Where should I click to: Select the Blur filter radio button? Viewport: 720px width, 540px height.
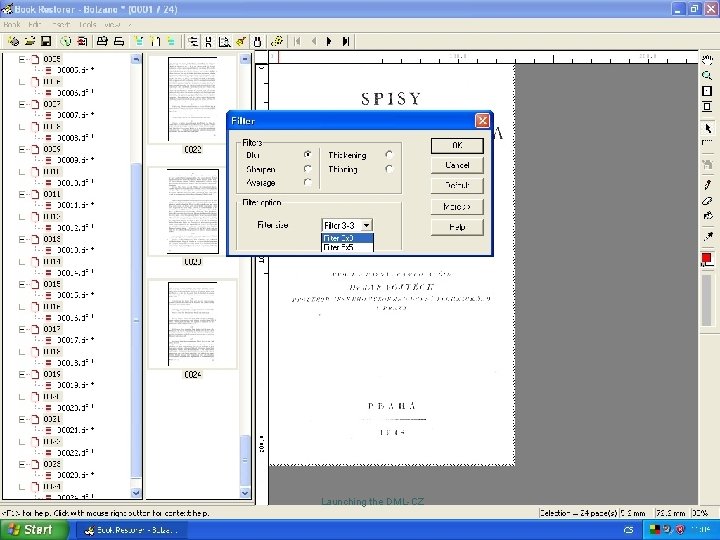[x=307, y=155]
